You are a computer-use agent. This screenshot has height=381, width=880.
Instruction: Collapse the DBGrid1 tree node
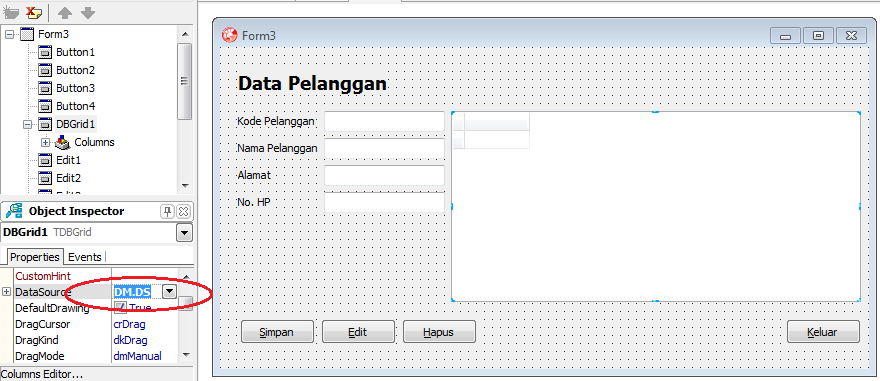coord(27,124)
